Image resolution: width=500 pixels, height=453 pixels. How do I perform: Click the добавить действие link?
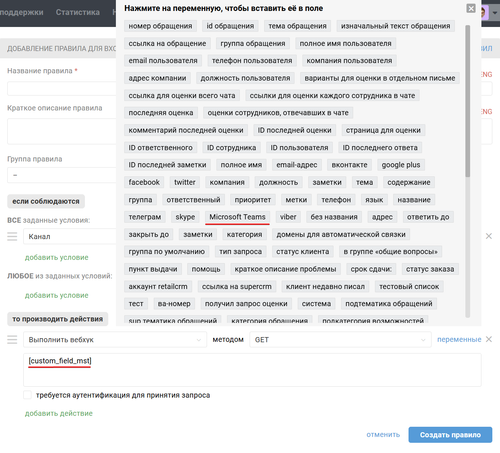click(59, 413)
